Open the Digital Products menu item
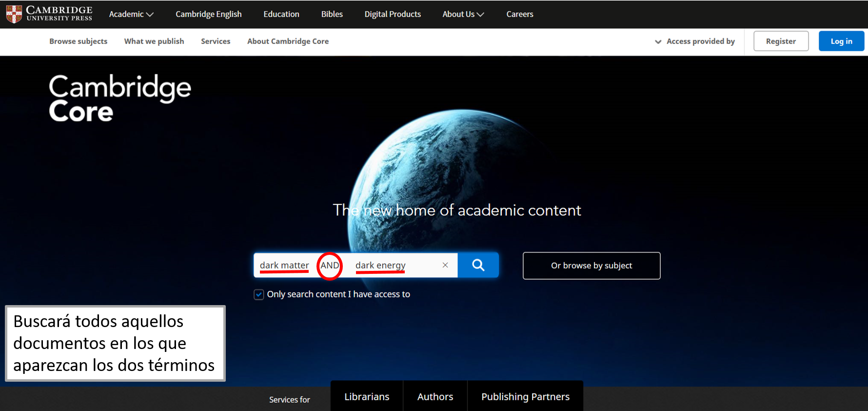 [x=393, y=14]
